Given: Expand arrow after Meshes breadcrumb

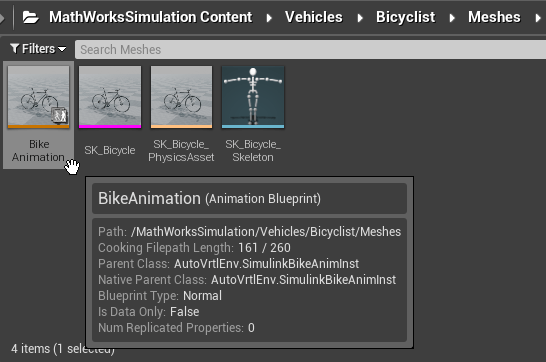Looking at the screenshot, I should click(538, 18).
